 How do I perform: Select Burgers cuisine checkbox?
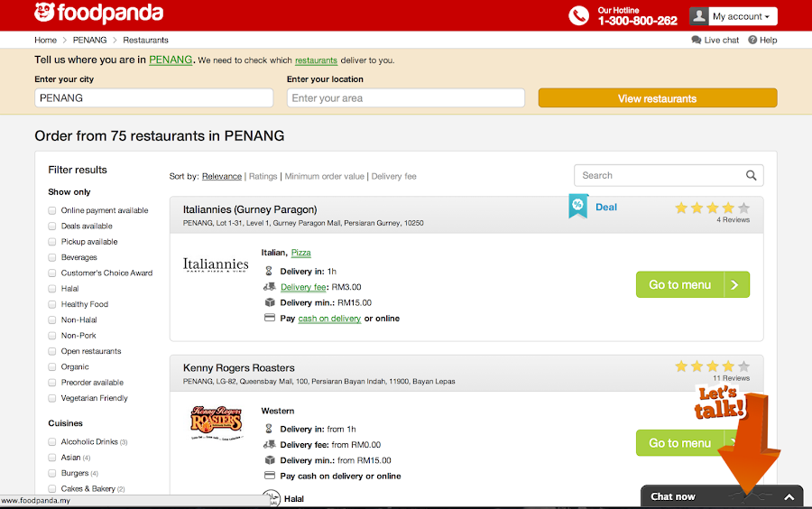pyautogui.click(x=51, y=473)
